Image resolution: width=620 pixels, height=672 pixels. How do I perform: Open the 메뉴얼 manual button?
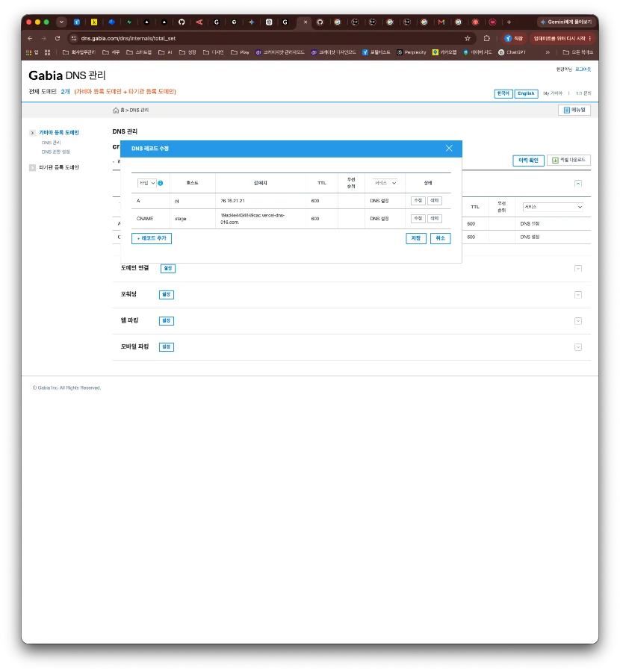tap(574, 111)
